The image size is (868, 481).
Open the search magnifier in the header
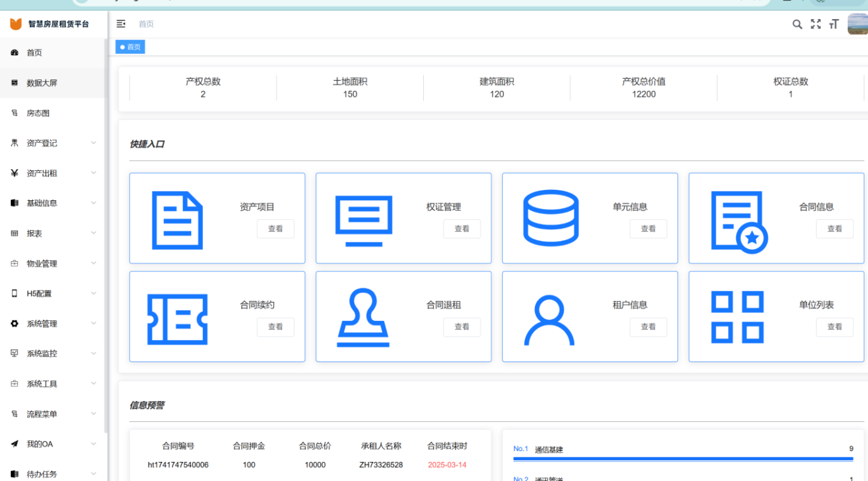pyautogui.click(x=797, y=24)
